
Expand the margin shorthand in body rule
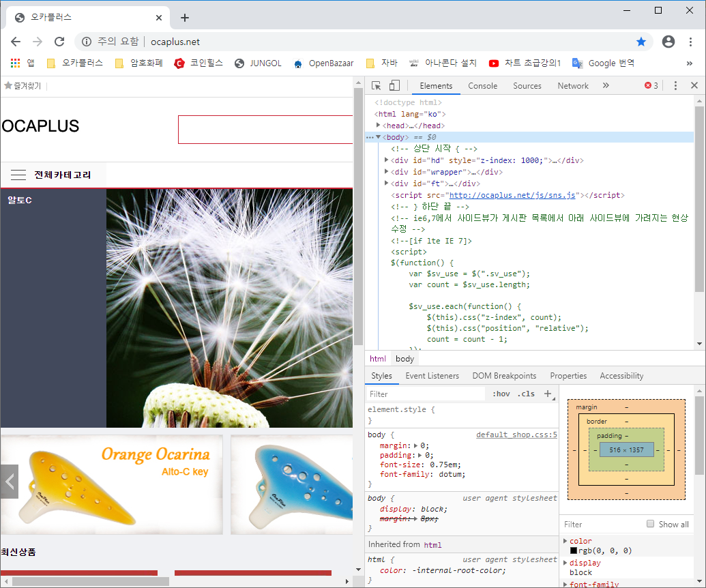tap(416, 445)
